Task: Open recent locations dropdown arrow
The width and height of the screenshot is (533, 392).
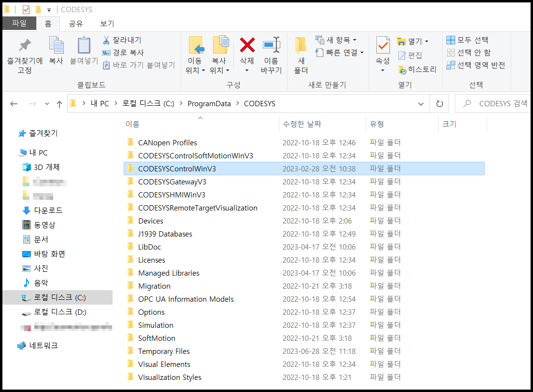Action: pos(47,104)
